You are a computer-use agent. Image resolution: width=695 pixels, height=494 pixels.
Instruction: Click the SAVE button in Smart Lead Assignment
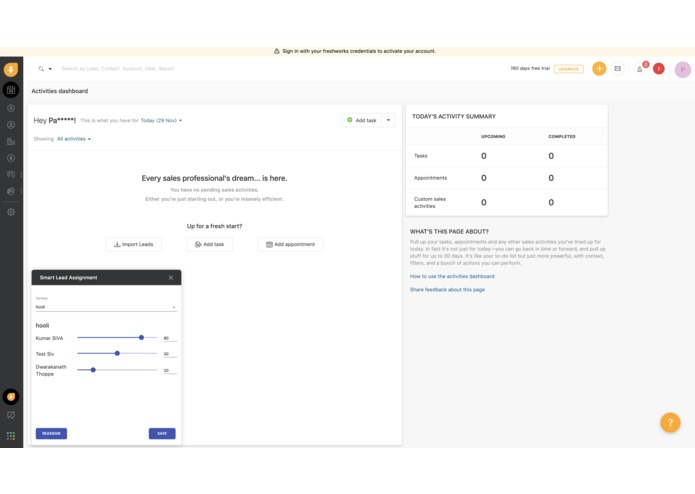coord(162,433)
